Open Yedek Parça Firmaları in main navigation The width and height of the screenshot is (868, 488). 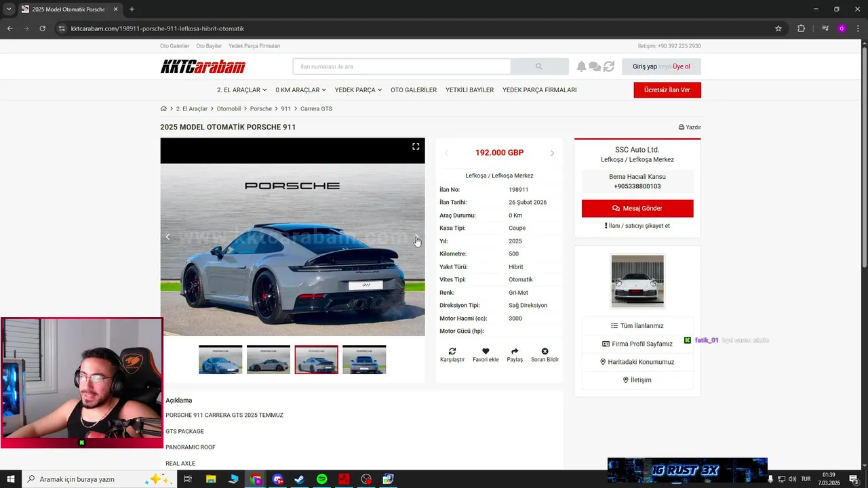(539, 90)
